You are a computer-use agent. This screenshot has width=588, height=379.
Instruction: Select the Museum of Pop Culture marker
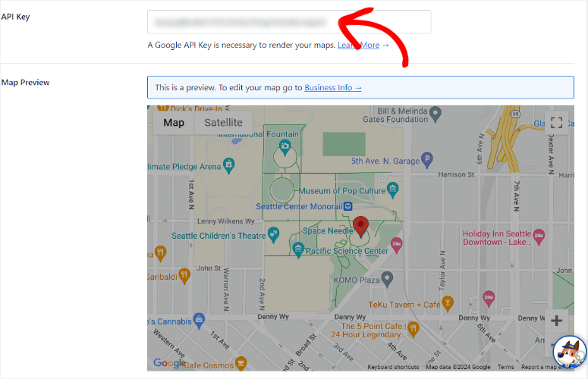(x=392, y=189)
